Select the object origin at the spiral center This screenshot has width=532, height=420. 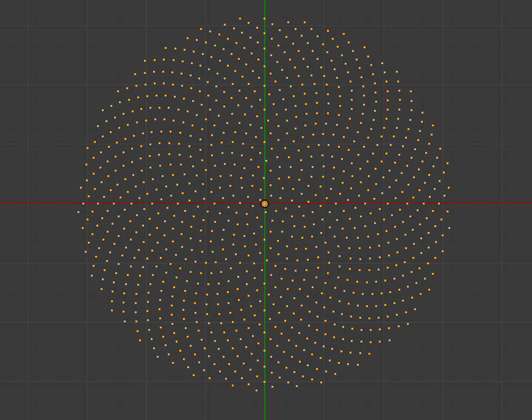[x=265, y=202]
